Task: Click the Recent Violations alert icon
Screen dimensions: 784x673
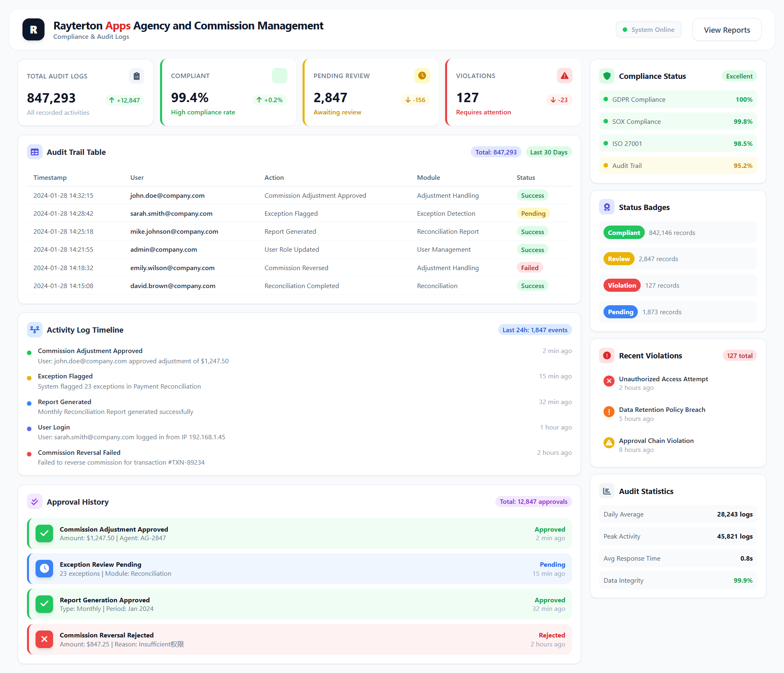Action: pos(607,356)
